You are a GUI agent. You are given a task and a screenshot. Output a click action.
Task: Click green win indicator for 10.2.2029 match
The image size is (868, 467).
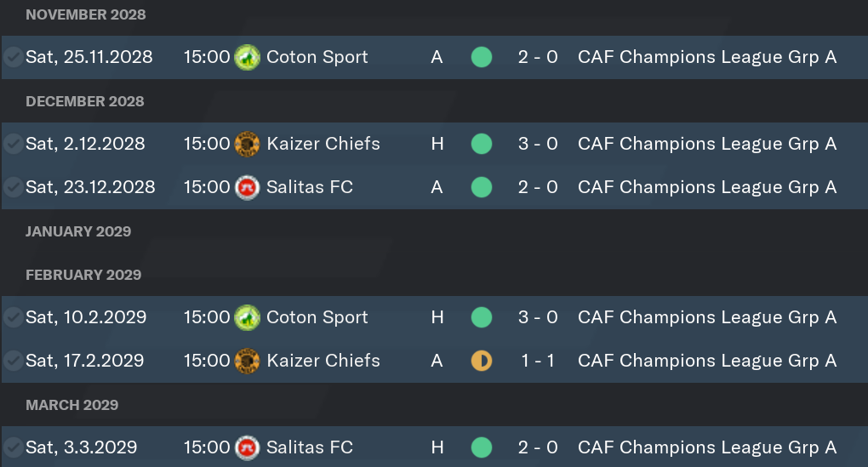click(482, 317)
